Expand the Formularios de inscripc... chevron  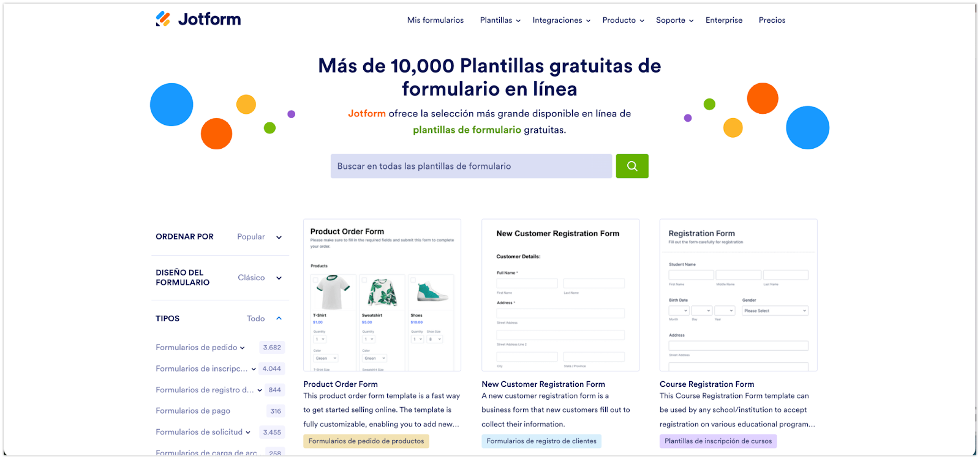[254, 369]
